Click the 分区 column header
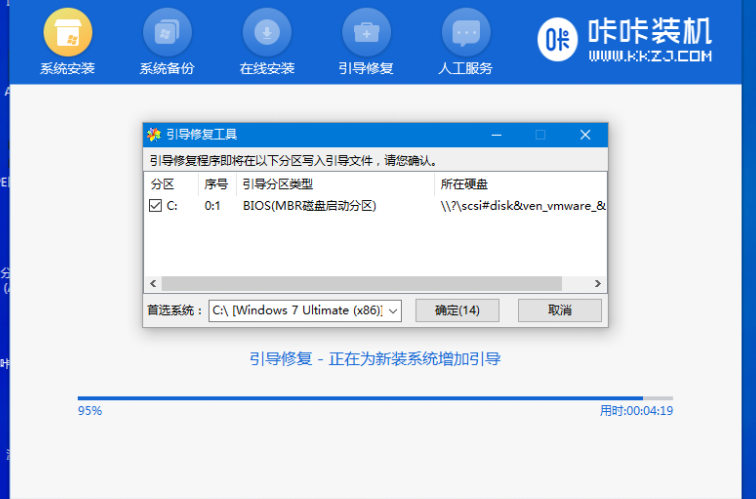The height and width of the screenshot is (499, 756). (163, 184)
